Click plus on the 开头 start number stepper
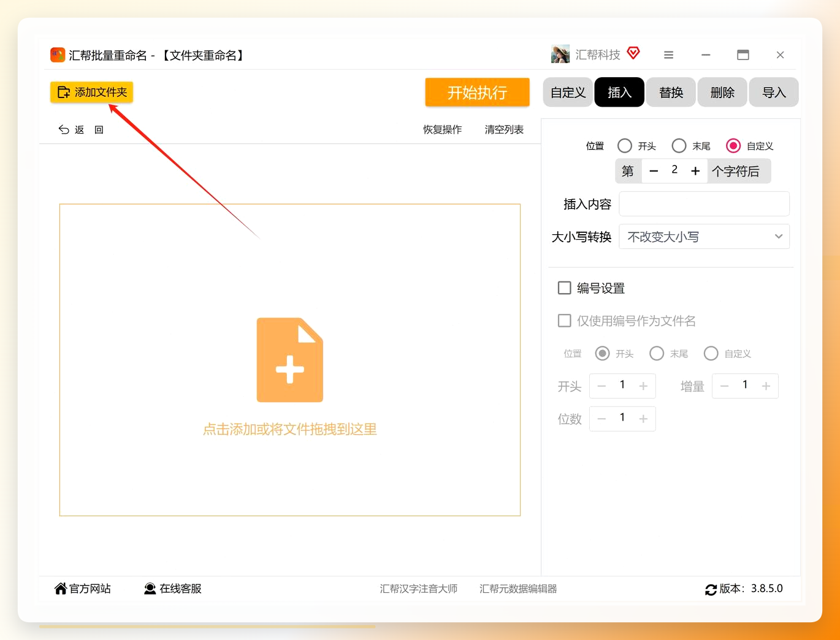This screenshot has width=840, height=640. pos(643,386)
